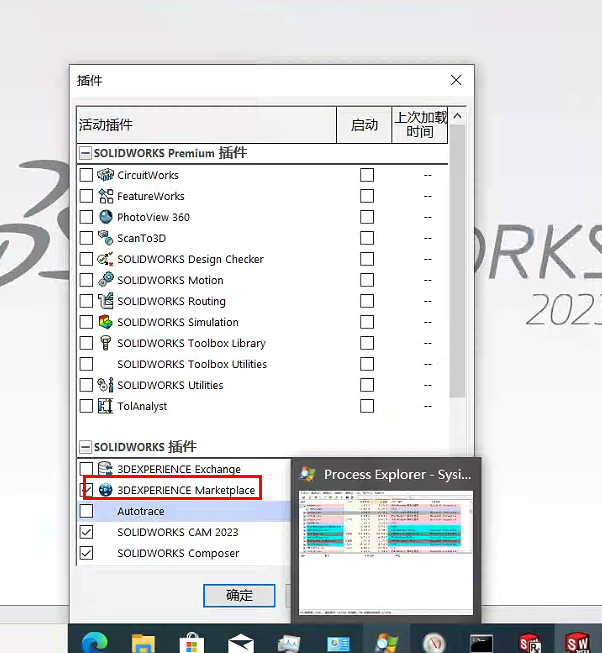Click the 3DEXPERIENCE Exchange icon
The width and height of the screenshot is (602, 653).
(105, 469)
